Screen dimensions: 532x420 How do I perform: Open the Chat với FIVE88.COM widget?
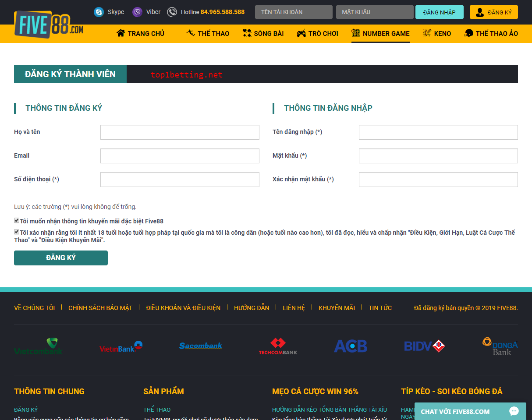click(470, 412)
